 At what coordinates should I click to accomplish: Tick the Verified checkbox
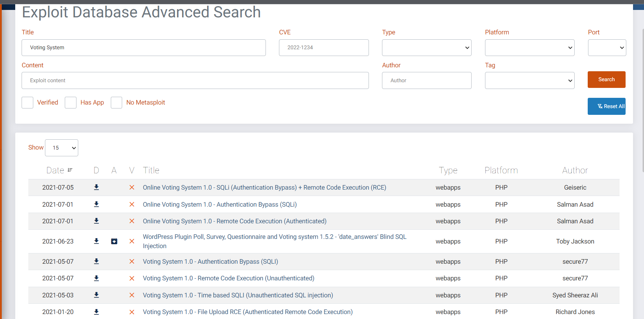(27, 102)
